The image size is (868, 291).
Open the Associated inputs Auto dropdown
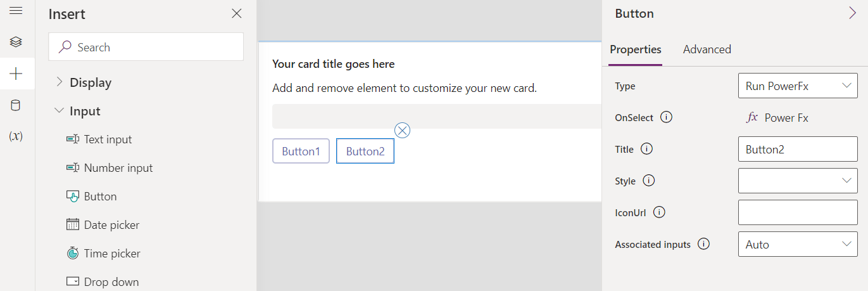[798, 244]
